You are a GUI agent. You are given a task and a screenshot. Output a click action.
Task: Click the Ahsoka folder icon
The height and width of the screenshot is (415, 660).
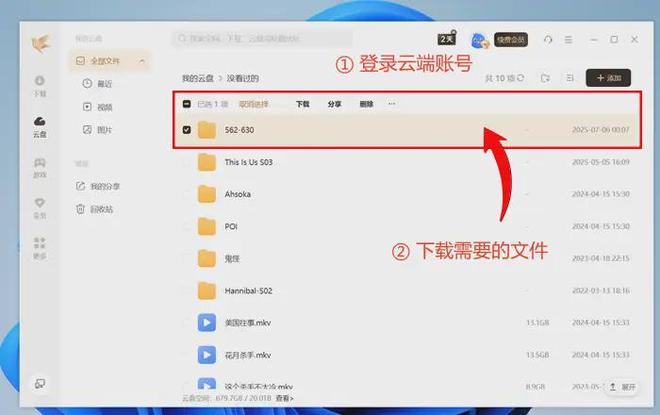point(207,194)
